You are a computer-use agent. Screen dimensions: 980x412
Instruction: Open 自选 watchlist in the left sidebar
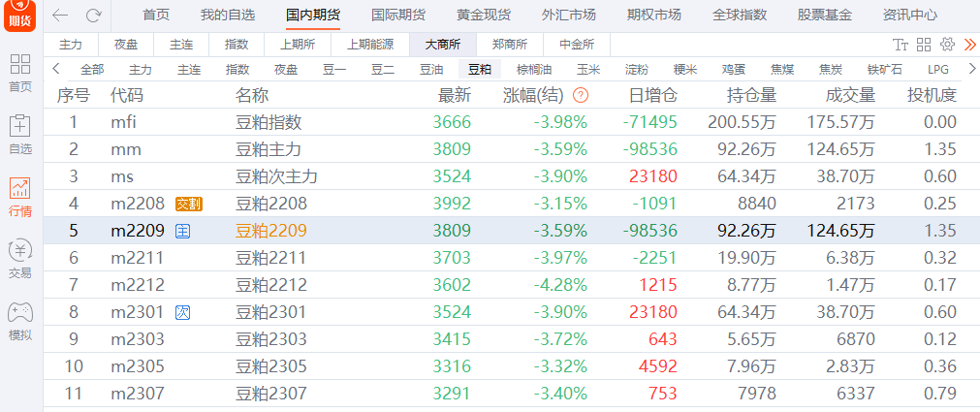(20, 134)
